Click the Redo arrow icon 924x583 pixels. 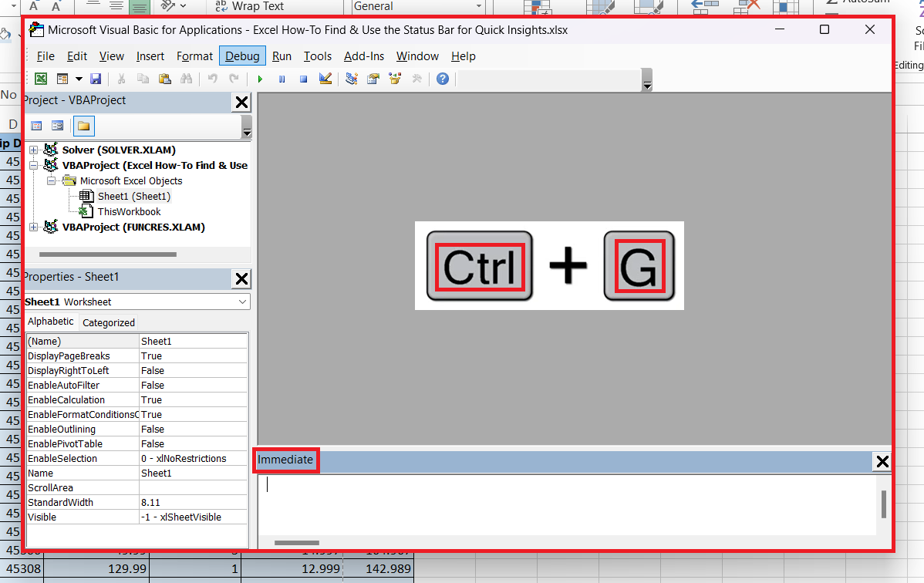click(234, 79)
